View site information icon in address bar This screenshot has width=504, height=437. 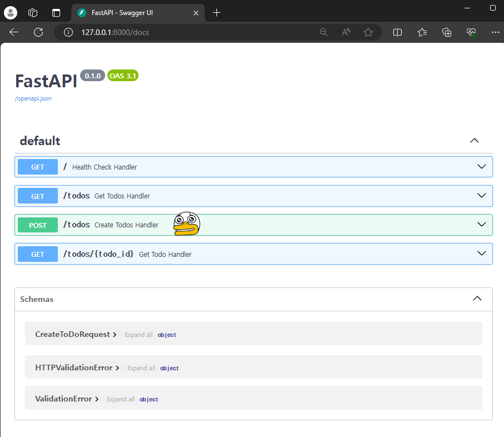68,32
